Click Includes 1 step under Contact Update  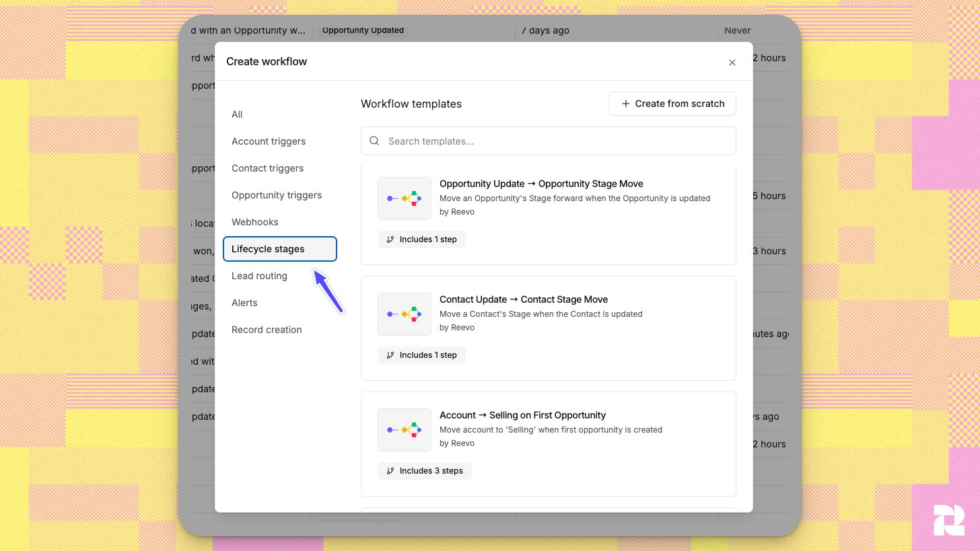(x=421, y=355)
